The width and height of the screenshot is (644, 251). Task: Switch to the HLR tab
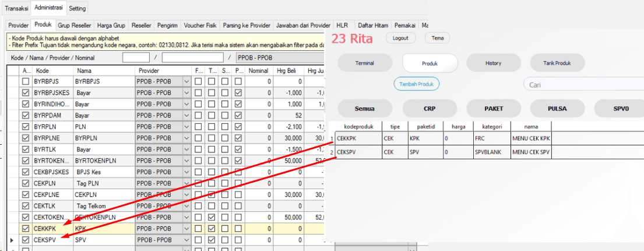342,26
